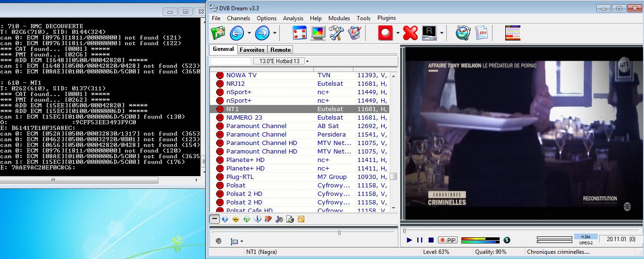Open the Plugins menu

pyautogui.click(x=386, y=18)
